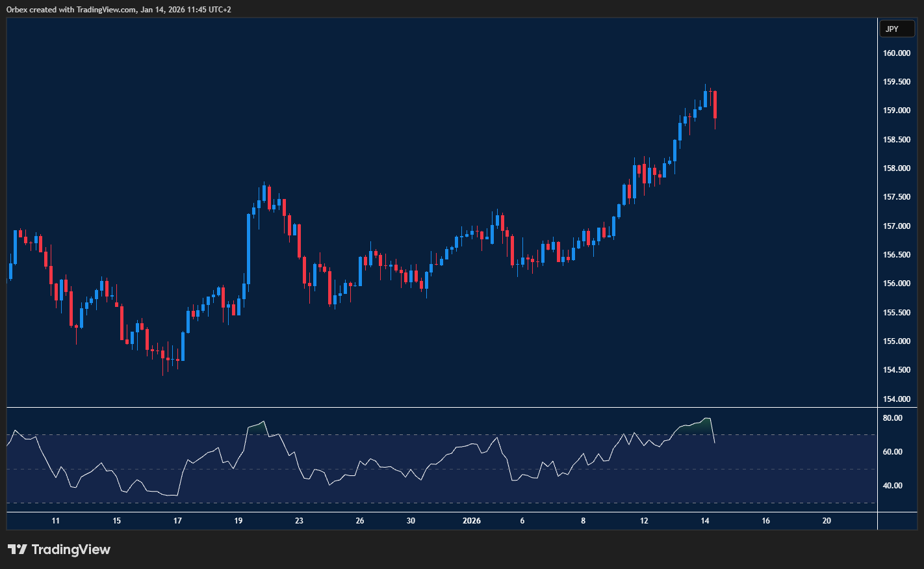The width and height of the screenshot is (924, 569).
Task: Click the 154.000 price scale label
Action: click(897, 399)
